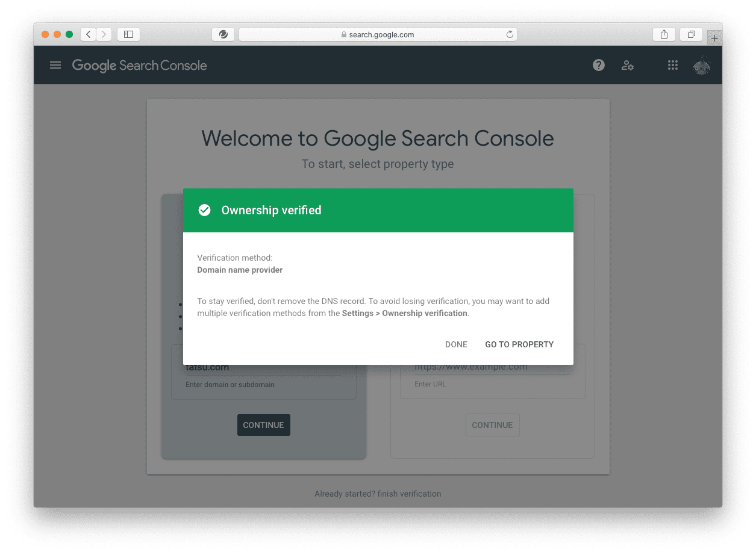Click the Enter URL input field

click(x=492, y=367)
